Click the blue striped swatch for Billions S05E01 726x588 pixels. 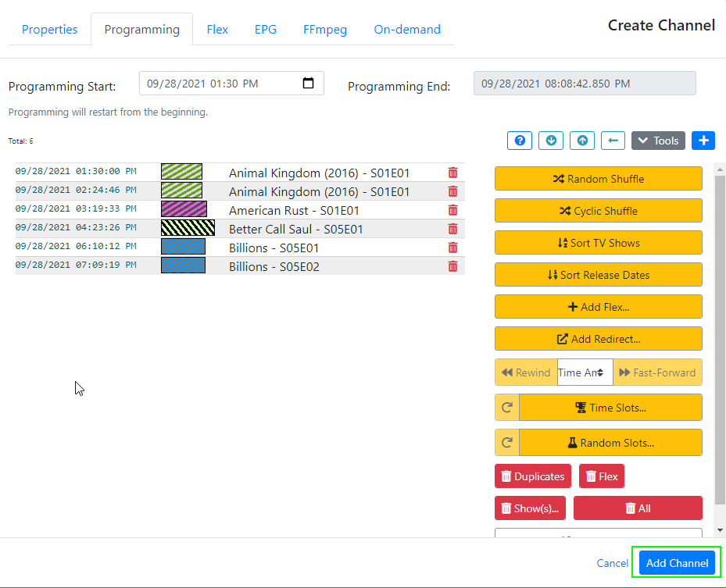click(x=184, y=247)
